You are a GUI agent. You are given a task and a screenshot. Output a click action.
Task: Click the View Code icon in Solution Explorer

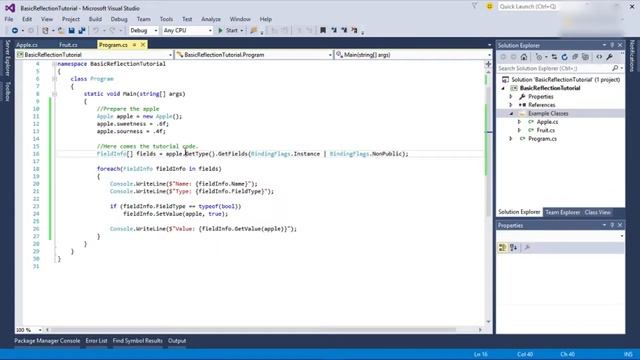pos(599,57)
